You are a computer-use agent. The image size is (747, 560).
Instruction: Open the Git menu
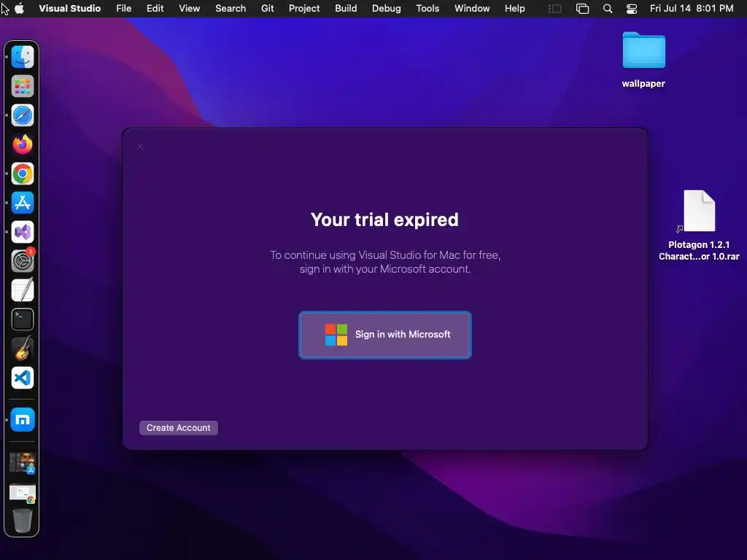[267, 9]
